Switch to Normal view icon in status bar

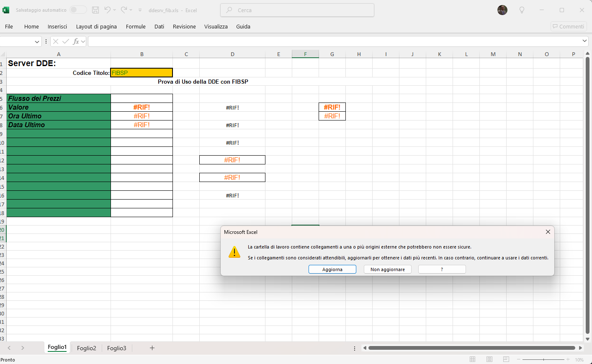(x=473, y=359)
